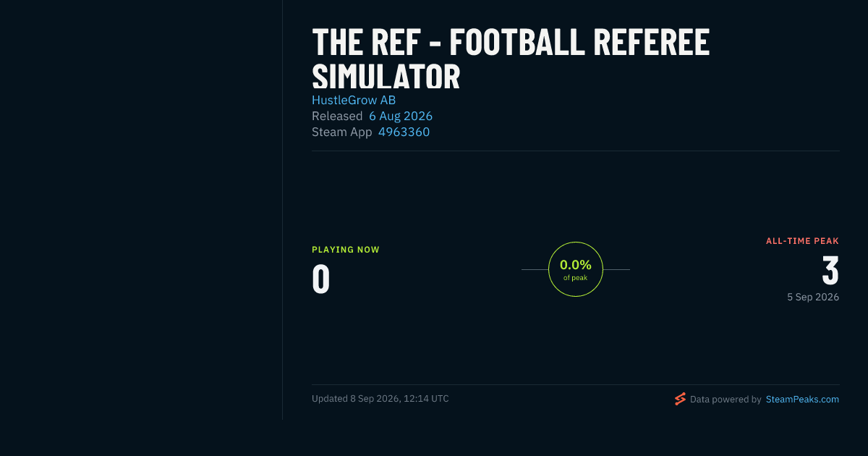Click the SteamPeaks logo icon
The image size is (868, 456).
coord(680,399)
